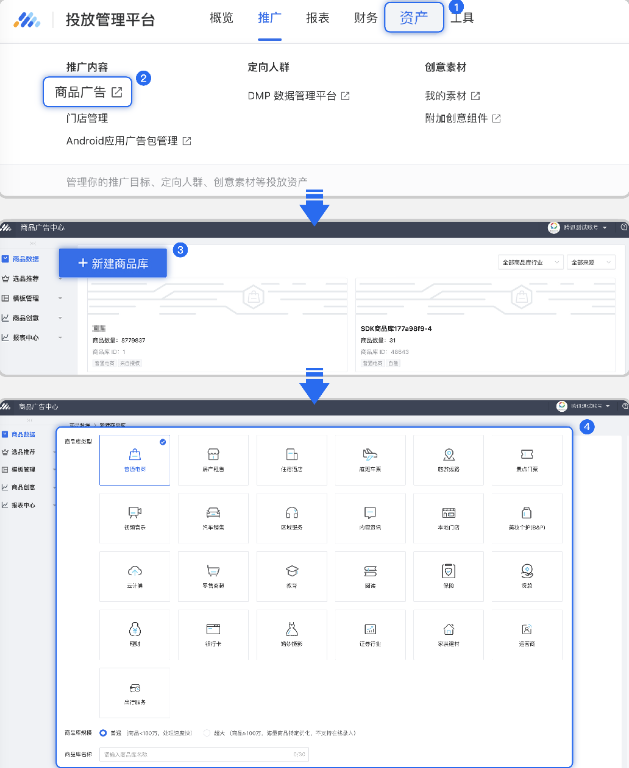
Task: Click 商品广告中心 title in library list header
Action: 42,228
